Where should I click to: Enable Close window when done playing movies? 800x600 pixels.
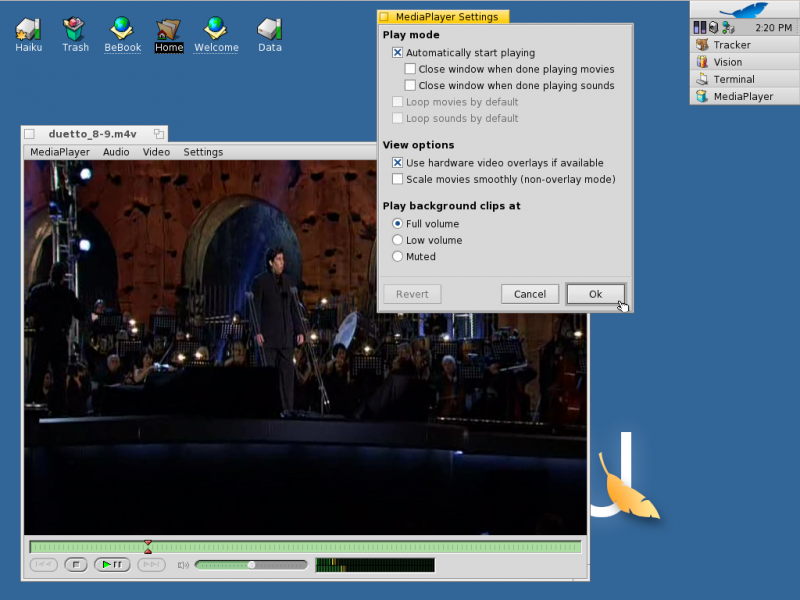pos(410,69)
